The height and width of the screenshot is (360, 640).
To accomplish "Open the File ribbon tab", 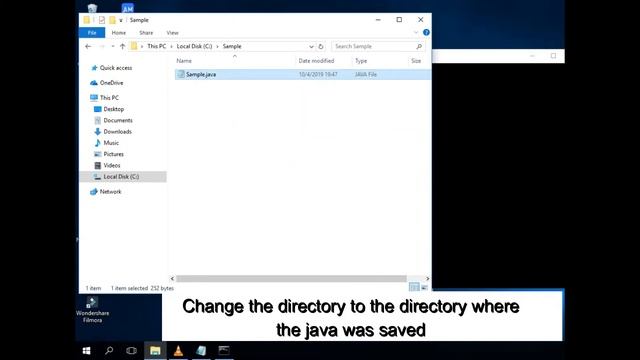I will (92, 33).
